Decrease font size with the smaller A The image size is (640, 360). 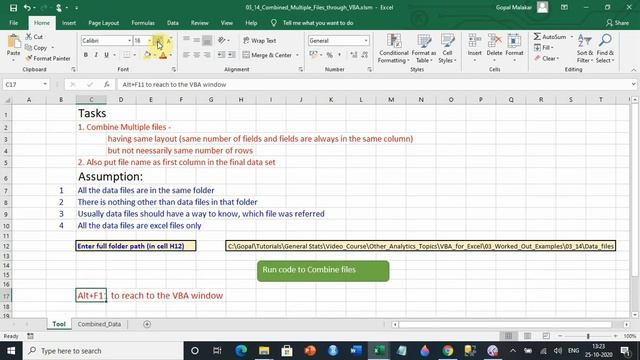[x=169, y=40]
